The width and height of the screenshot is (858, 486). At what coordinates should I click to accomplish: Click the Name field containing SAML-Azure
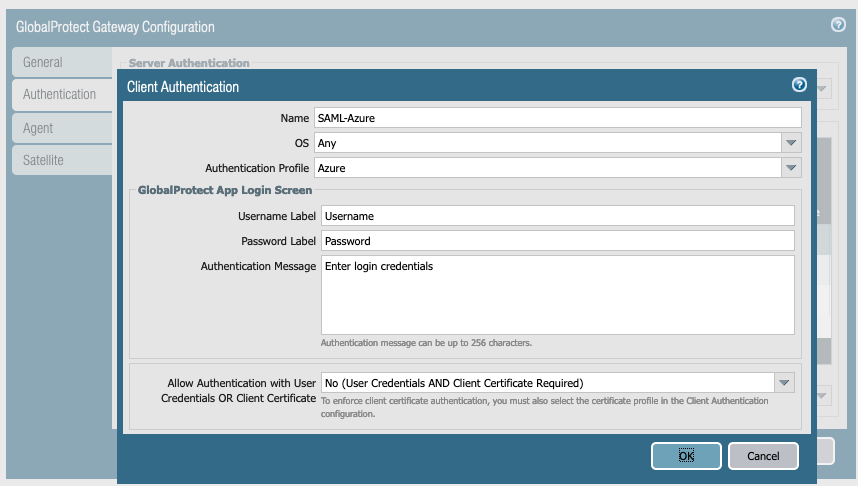[x=557, y=118]
